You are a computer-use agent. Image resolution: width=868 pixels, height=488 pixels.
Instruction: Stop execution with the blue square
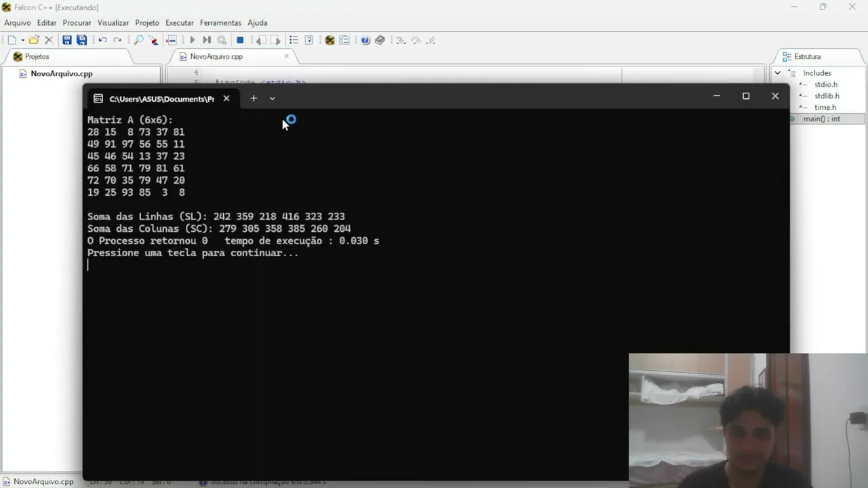click(x=240, y=40)
